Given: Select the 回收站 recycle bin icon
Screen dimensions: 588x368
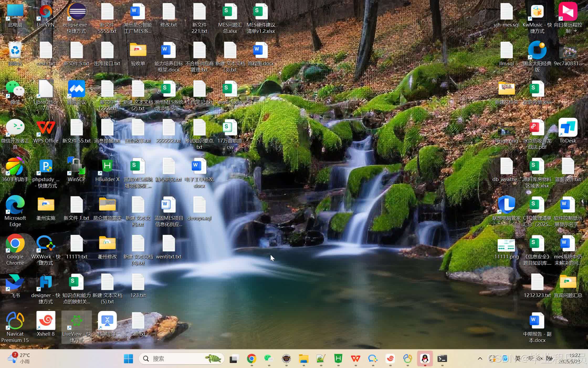Looking at the screenshot, I should [15, 50].
